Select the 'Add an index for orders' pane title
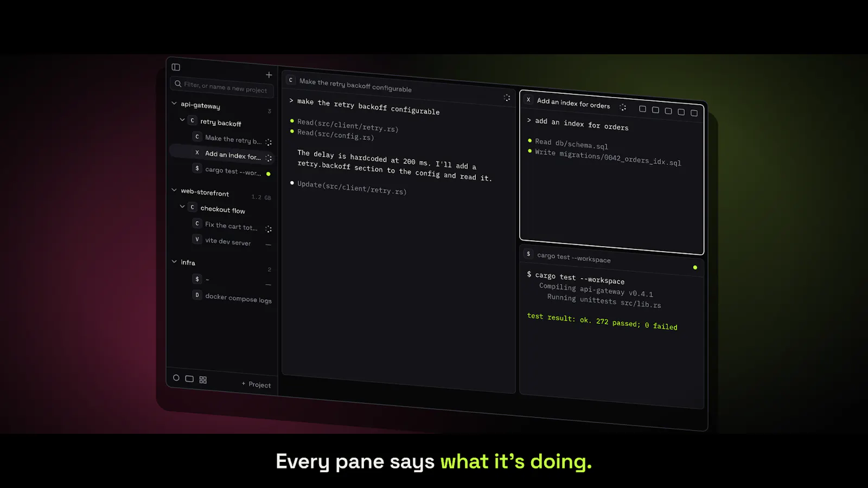Image resolution: width=868 pixels, height=488 pixels. pos(573,103)
